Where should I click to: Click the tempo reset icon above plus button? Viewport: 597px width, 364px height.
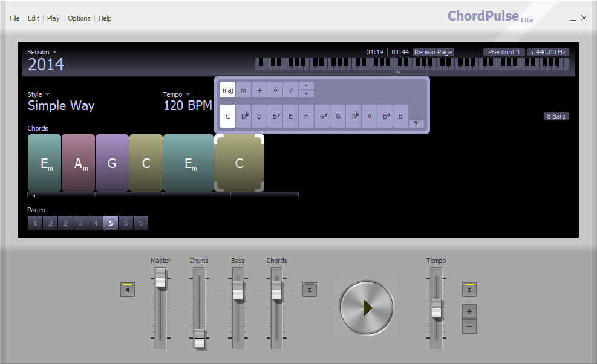(x=469, y=290)
